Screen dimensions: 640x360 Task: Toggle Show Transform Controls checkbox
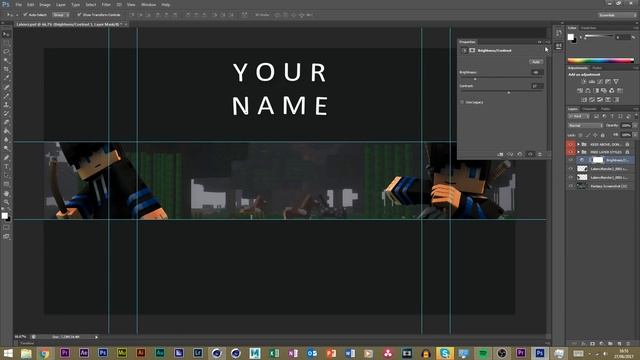pos(79,15)
